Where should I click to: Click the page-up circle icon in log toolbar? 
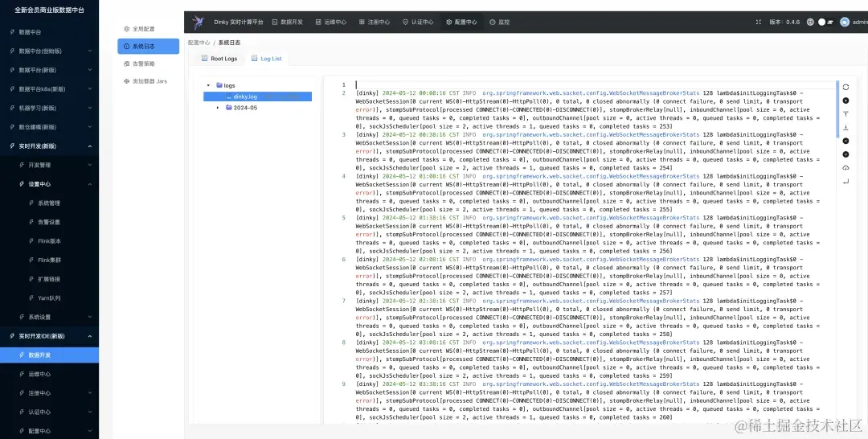click(845, 142)
